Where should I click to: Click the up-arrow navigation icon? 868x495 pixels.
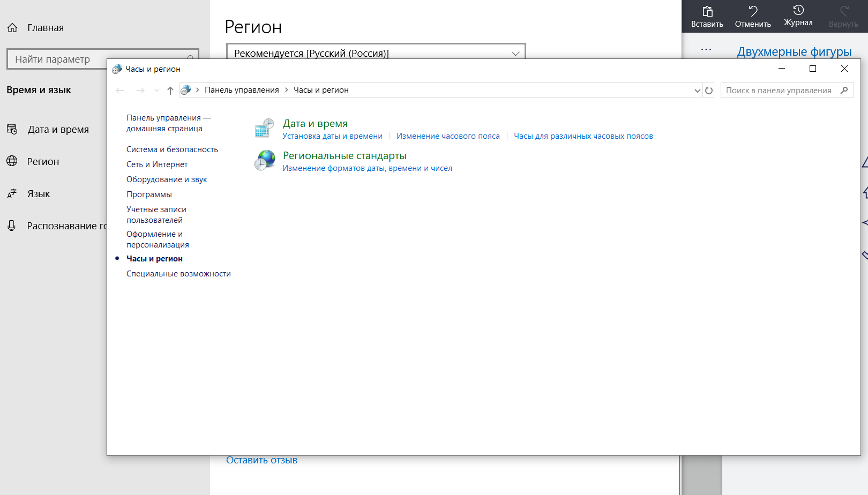pyautogui.click(x=170, y=91)
